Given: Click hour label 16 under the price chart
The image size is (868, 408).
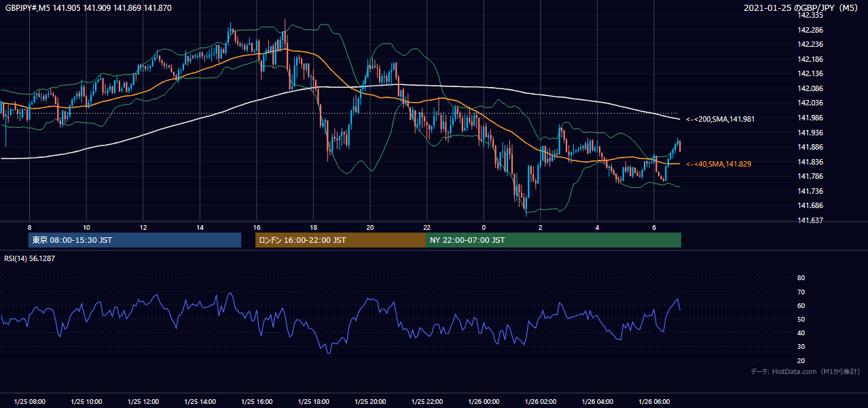Looking at the screenshot, I should pyautogui.click(x=257, y=227).
